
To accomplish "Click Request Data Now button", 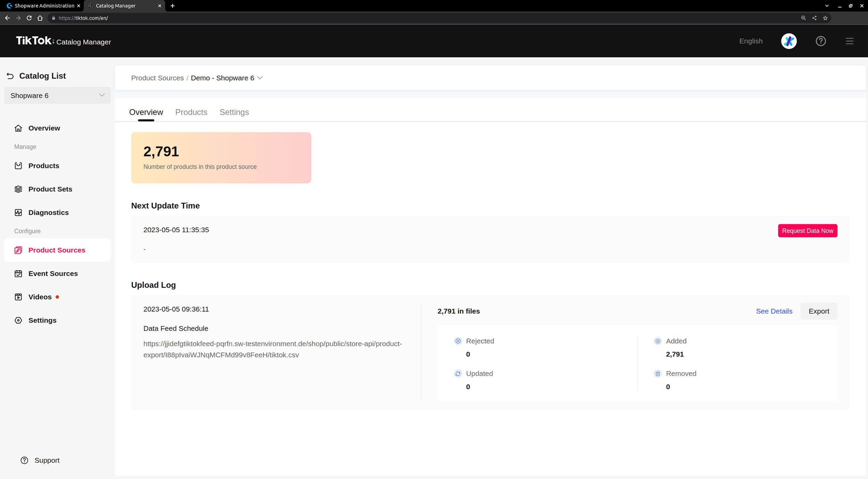I will point(808,231).
